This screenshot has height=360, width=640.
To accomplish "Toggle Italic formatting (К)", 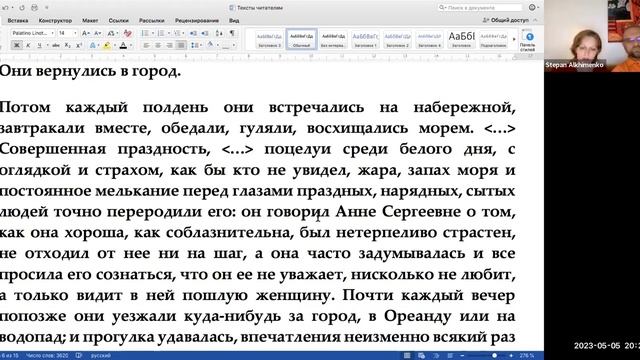I will pos(28,45).
